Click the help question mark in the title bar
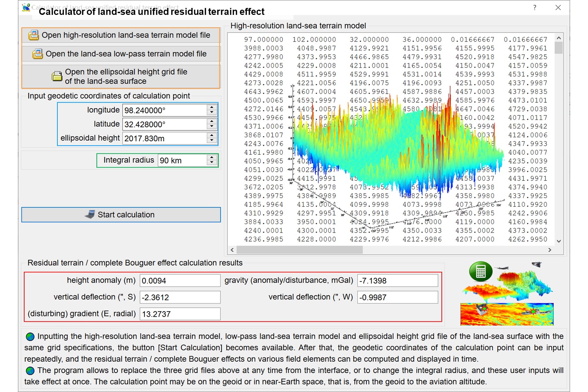The width and height of the screenshot is (588, 392). point(534,8)
